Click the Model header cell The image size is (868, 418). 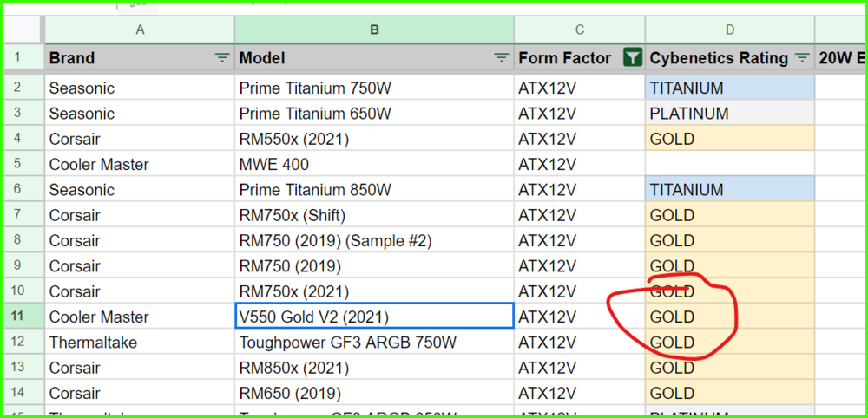(x=374, y=57)
